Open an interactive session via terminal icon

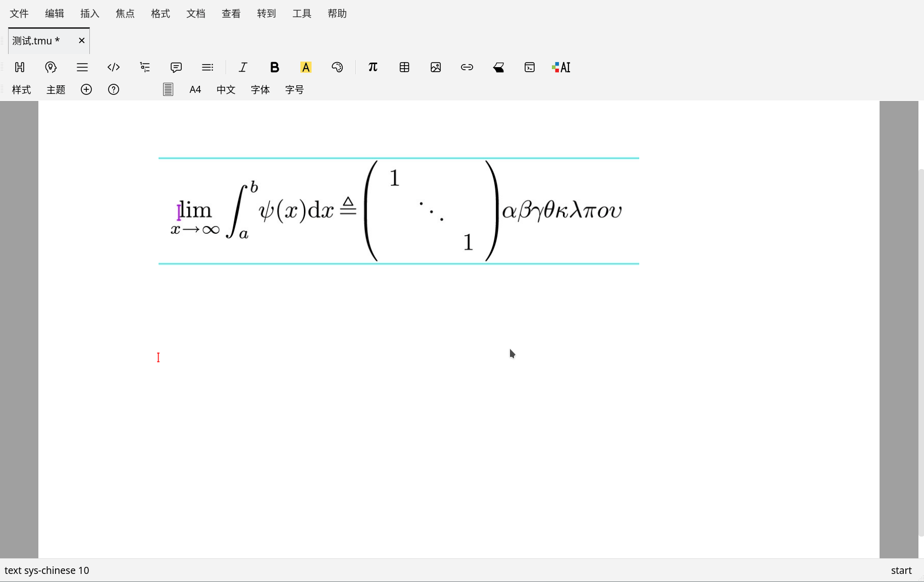[x=529, y=67]
